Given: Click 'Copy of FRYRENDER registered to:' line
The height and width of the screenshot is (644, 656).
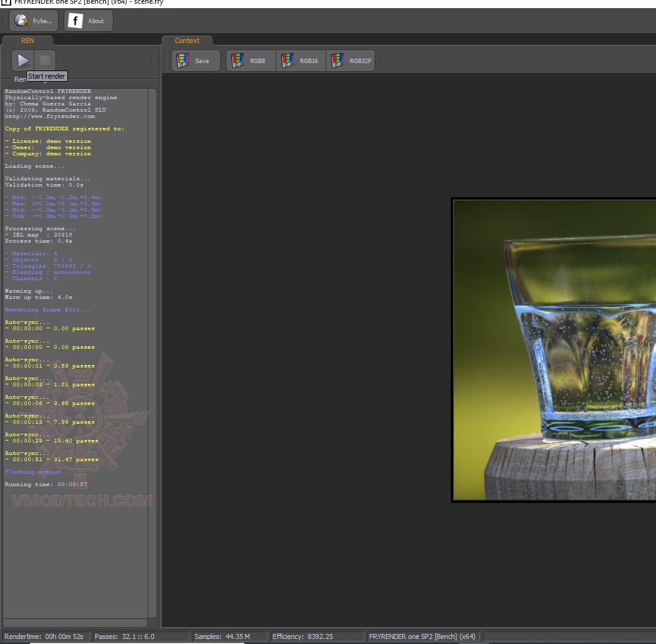Looking at the screenshot, I should pyautogui.click(x=64, y=129).
